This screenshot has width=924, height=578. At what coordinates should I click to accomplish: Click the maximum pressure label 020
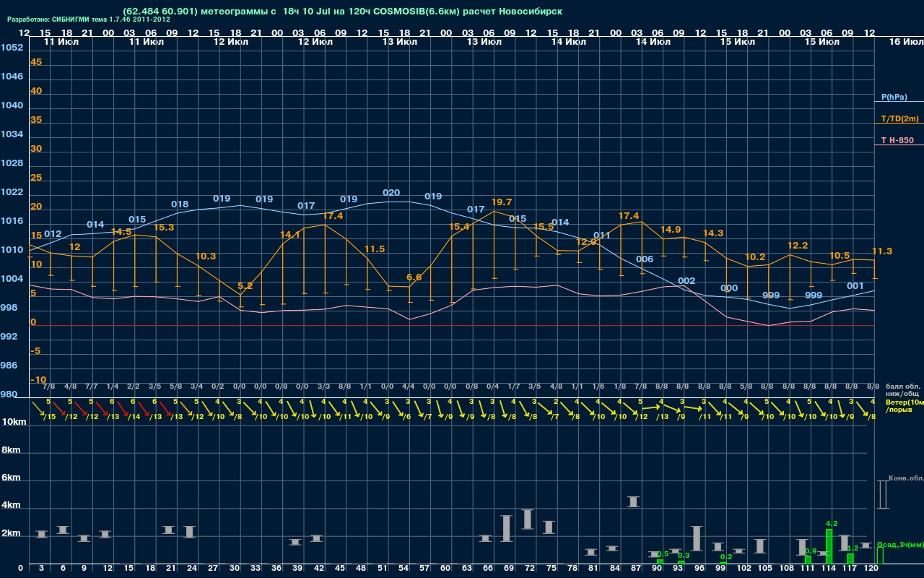pyautogui.click(x=391, y=193)
